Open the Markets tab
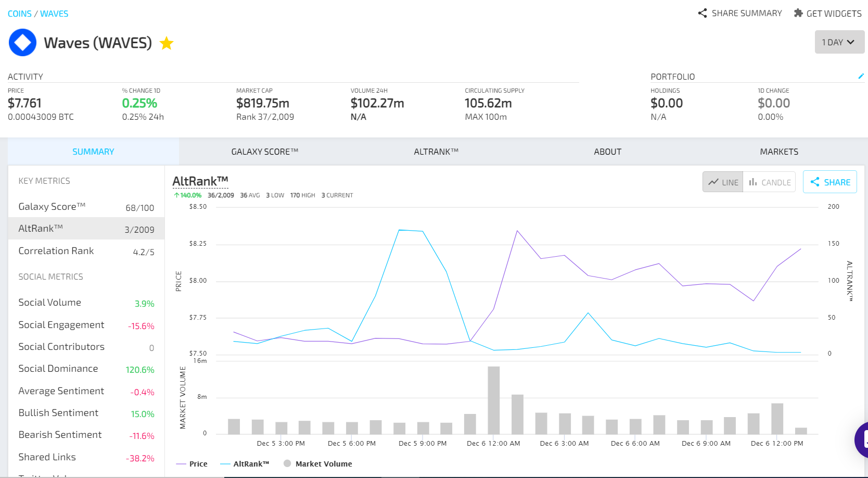 point(779,152)
